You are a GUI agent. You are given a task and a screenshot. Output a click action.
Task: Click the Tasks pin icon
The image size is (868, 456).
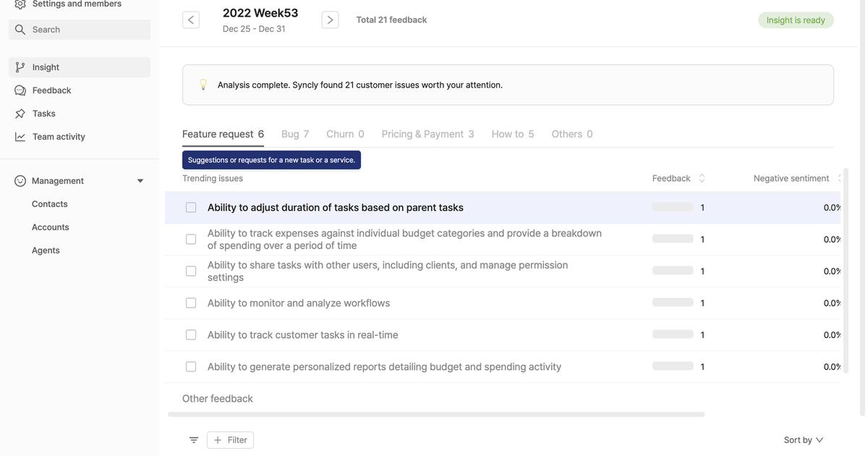point(20,114)
